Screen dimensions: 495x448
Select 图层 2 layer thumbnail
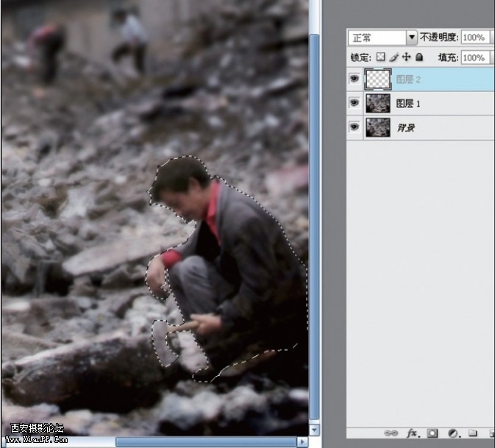click(378, 79)
